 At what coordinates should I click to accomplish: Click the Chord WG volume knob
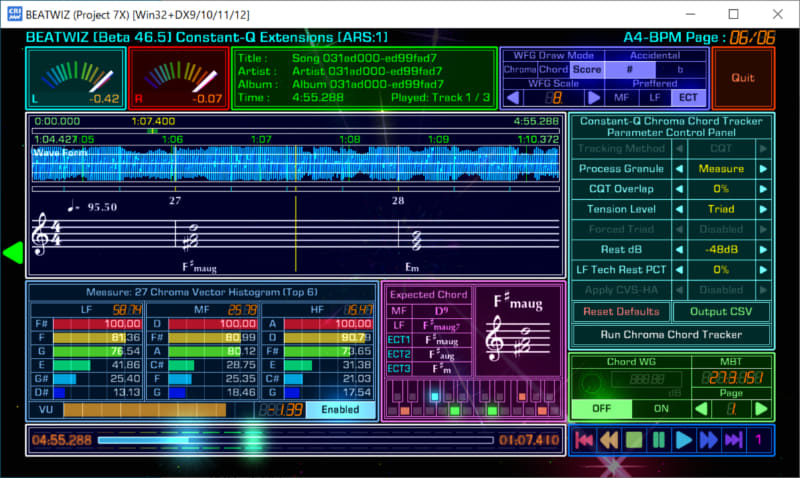click(x=590, y=383)
